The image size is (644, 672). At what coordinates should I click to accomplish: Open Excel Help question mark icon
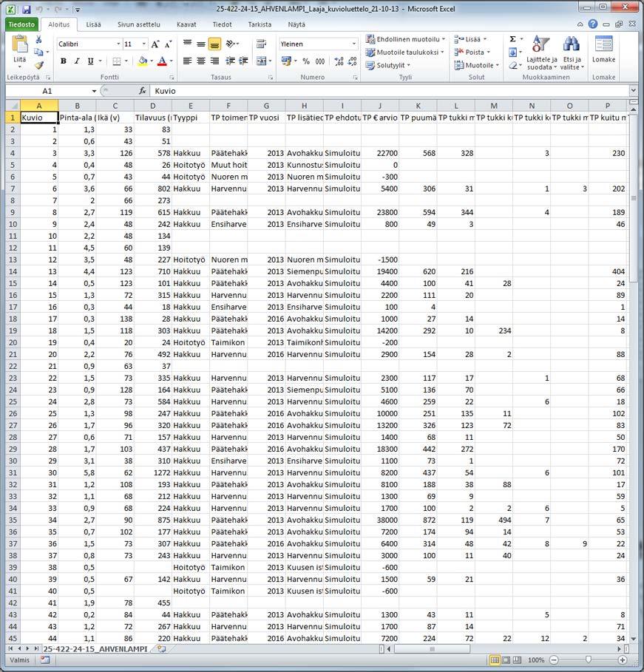click(593, 24)
